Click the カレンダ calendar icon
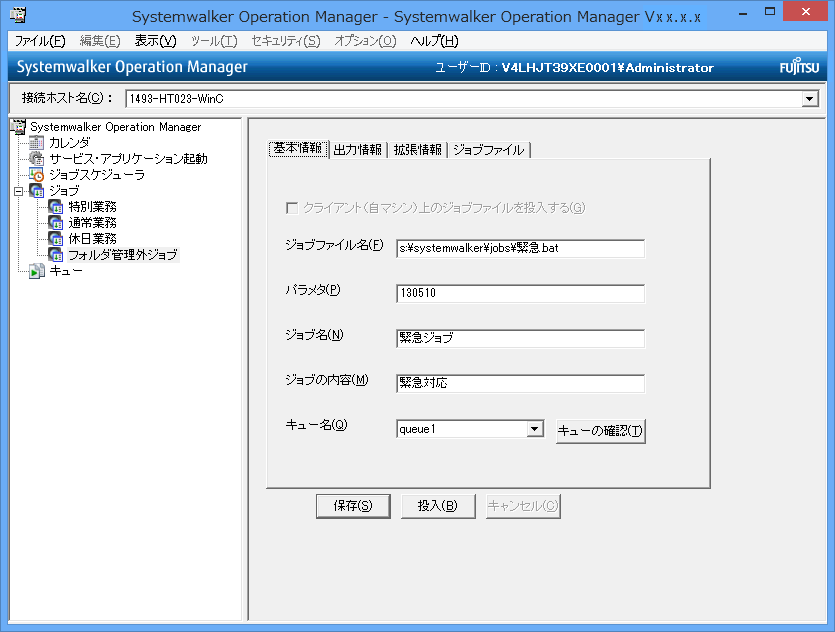835x632 pixels. coord(37,143)
